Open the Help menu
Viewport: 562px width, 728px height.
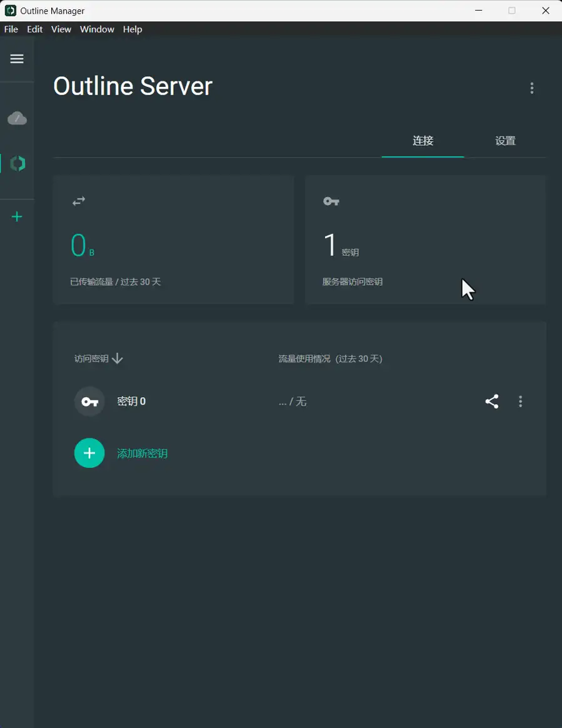(x=133, y=29)
